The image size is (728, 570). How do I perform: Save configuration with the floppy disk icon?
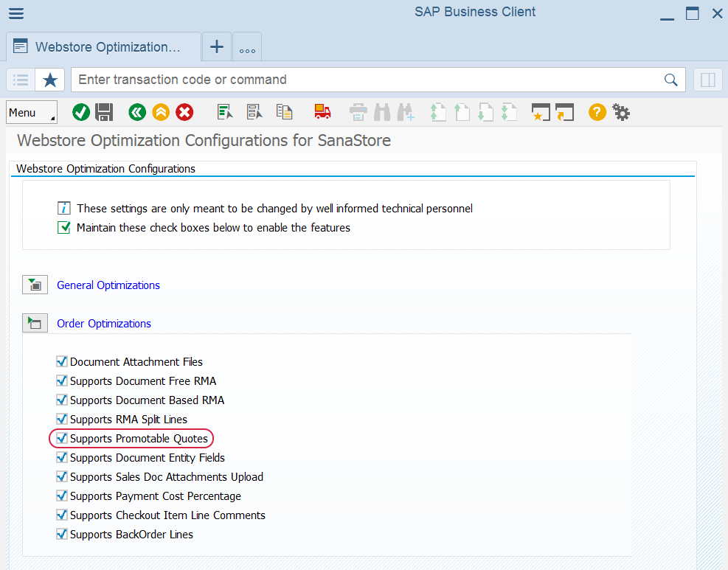click(104, 112)
